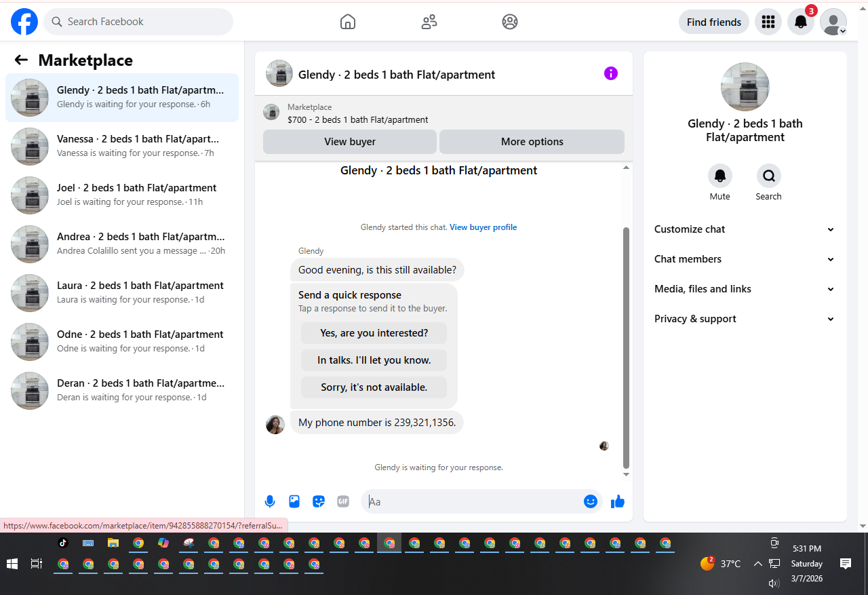
Task: Focus the Search Facebook field
Action: tap(138, 22)
